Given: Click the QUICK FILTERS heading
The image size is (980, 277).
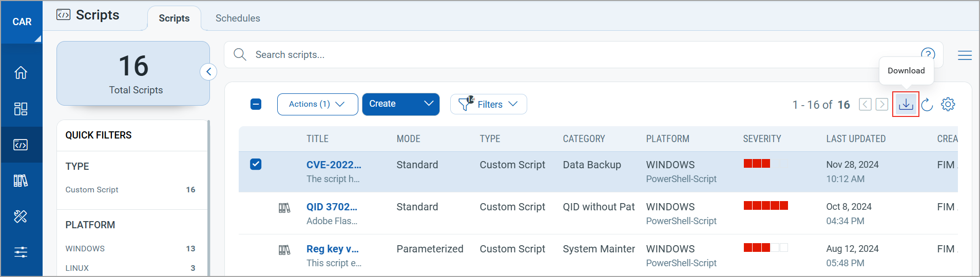Looking at the screenshot, I should click(99, 135).
